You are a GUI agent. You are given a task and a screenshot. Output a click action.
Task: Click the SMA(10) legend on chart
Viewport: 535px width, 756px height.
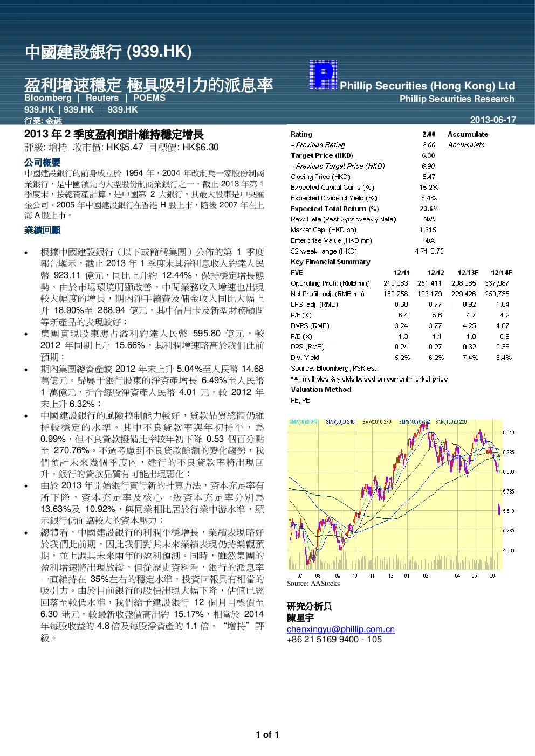304,421
